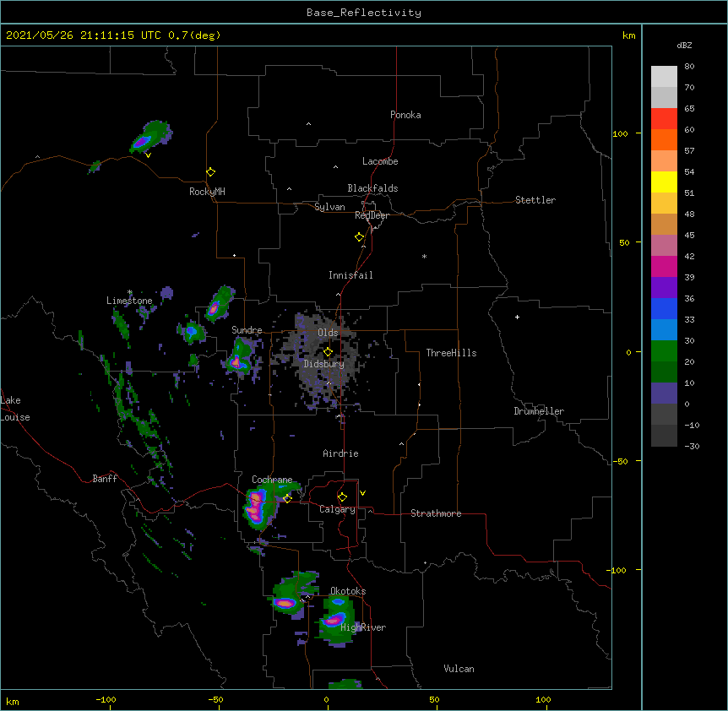
Task: Click the Okotoks label
Action: point(348,591)
